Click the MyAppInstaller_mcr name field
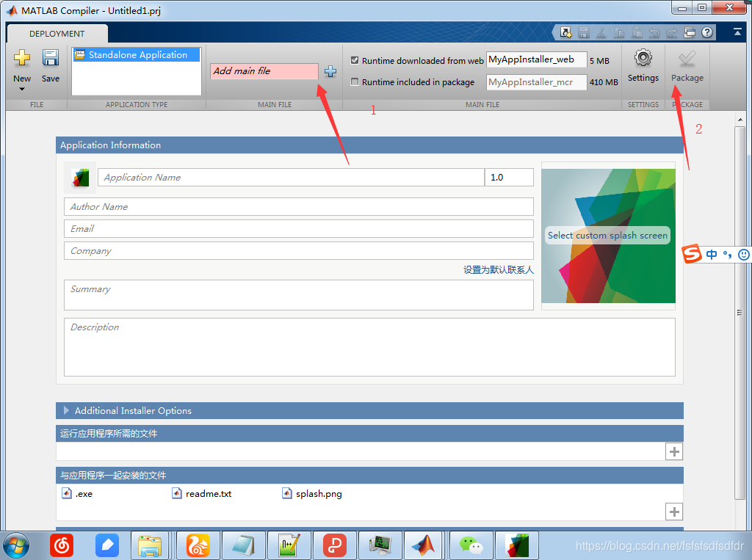 point(536,82)
